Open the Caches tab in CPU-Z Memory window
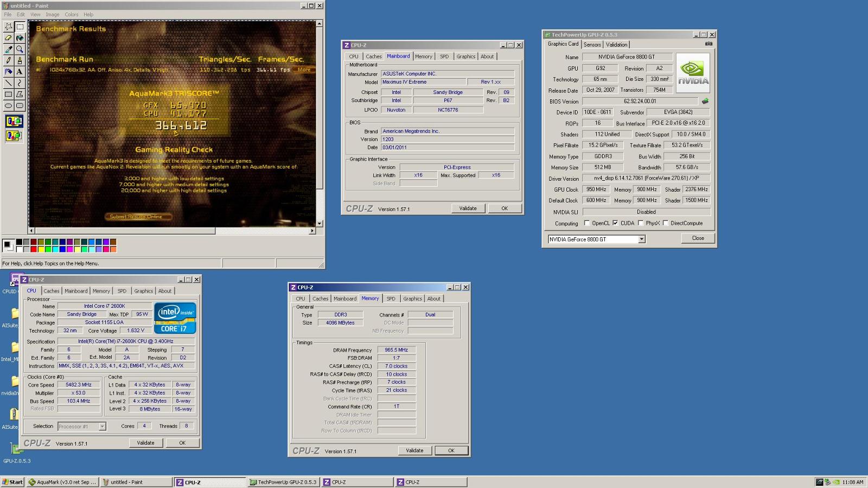 321,299
